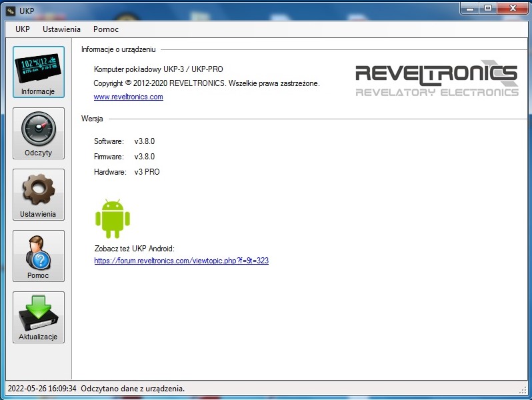Open the Aktualizacje download section

[x=39, y=317]
